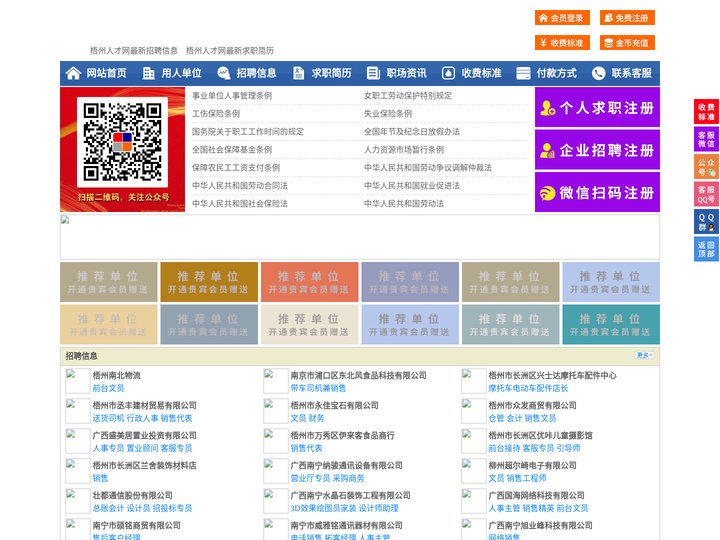The height and width of the screenshot is (540, 720).
Task: Click the orange 收费标准 button at top
Action: pyautogui.click(x=562, y=43)
